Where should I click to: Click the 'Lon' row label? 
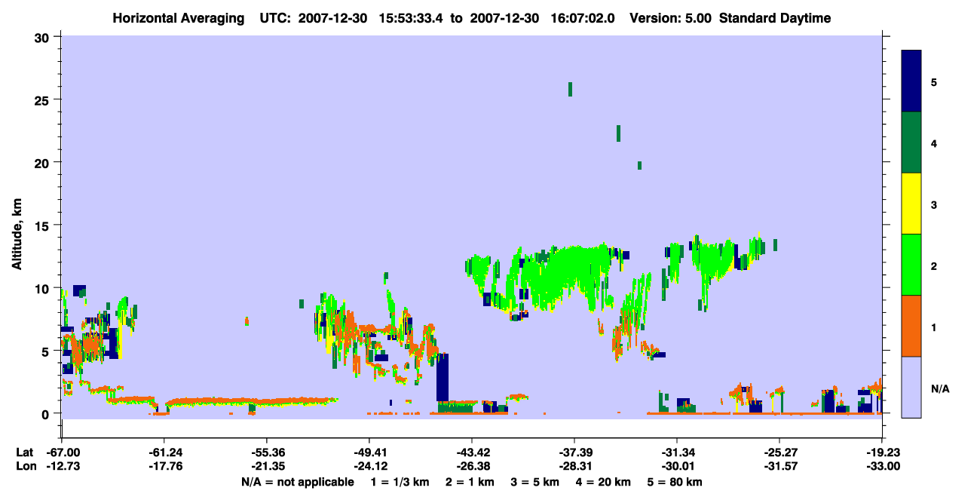(25, 466)
